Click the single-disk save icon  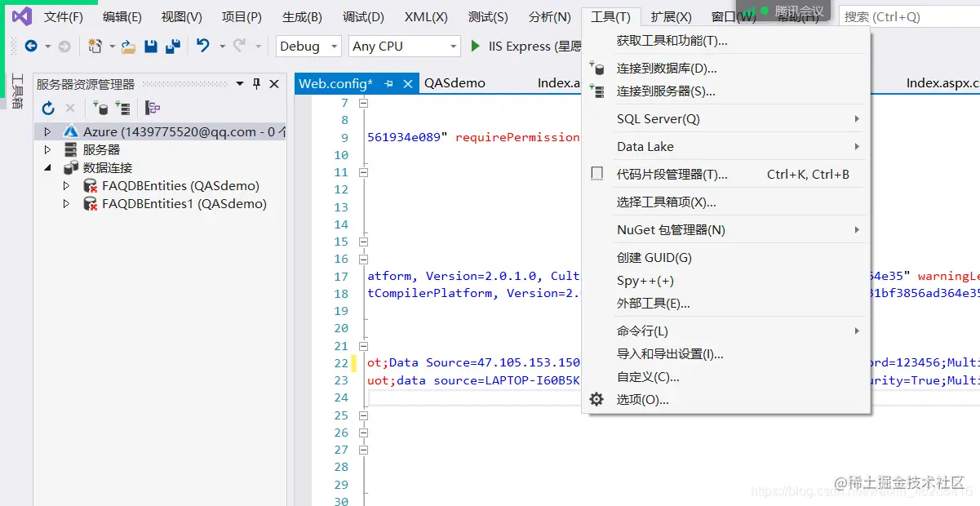pos(151,47)
